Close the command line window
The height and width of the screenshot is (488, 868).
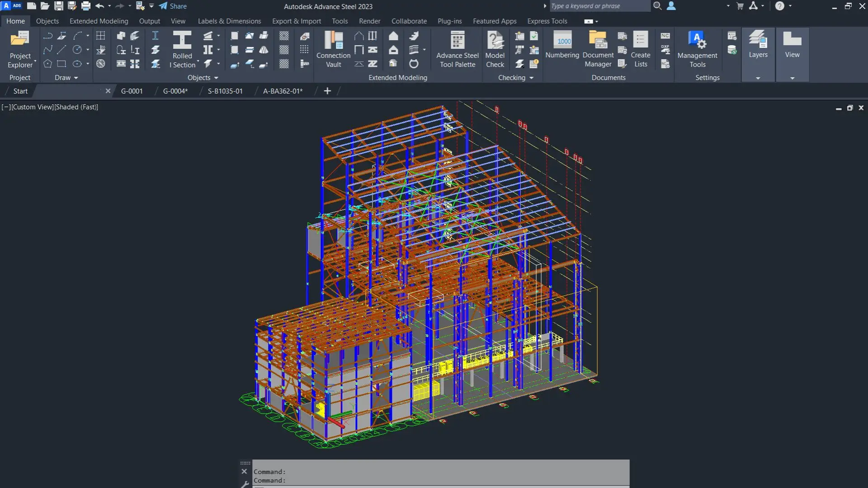[x=244, y=471]
